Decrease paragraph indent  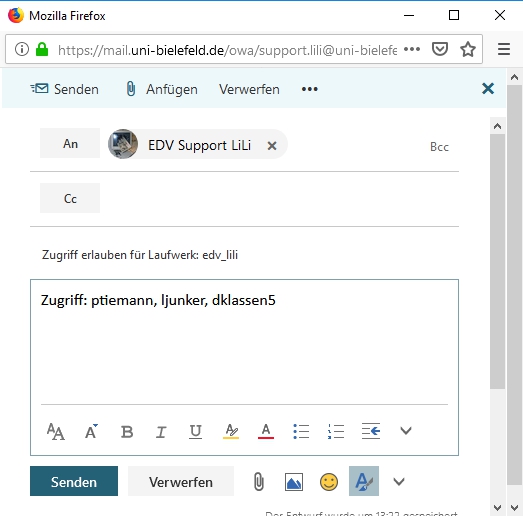(371, 431)
